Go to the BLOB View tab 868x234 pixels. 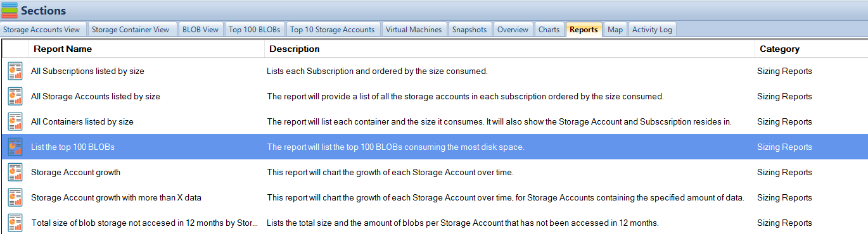coord(200,29)
